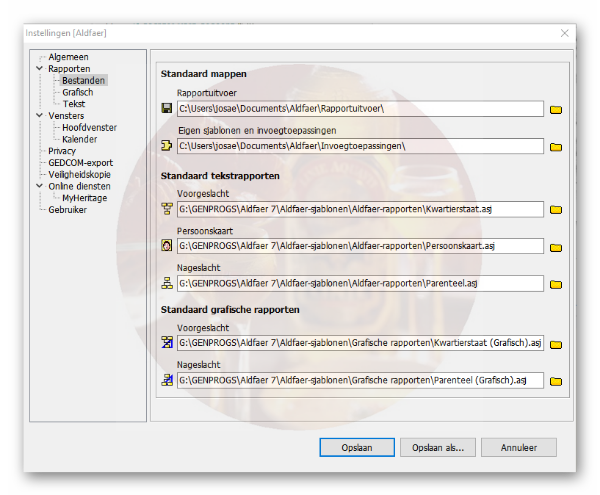
Task: Browse file for graphical Voorgeslacht report
Action: pyautogui.click(x=557, y=344)
